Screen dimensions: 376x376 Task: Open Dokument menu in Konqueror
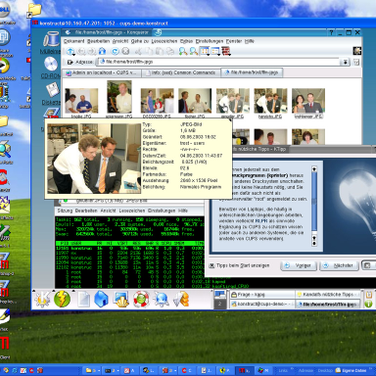[74, 41]
